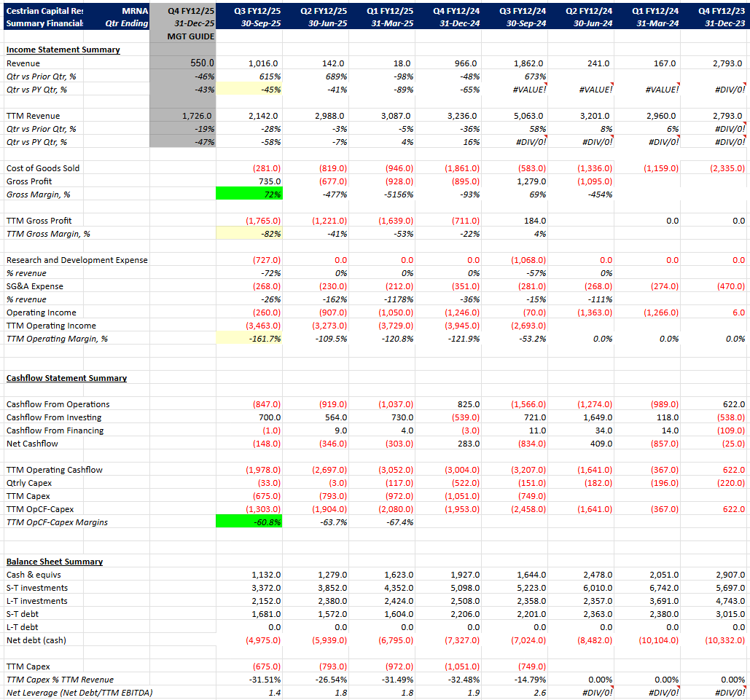Select the green 72% gross margin cell
Image resolution: width=750 pixels, height=700 pixels.
249,194
